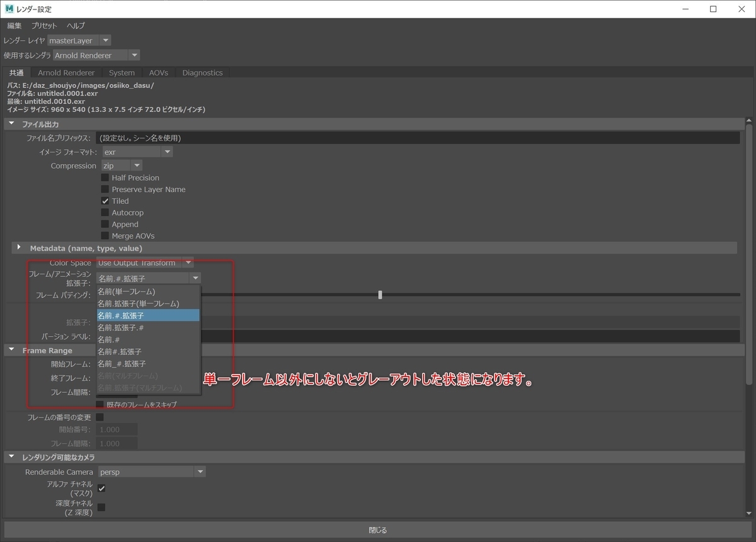Image resolution: width=756 pixels, height=542 pixels.
Task: Switch to the Diagnostics tab
Action: pyautogui.click(x=202, y=73)
